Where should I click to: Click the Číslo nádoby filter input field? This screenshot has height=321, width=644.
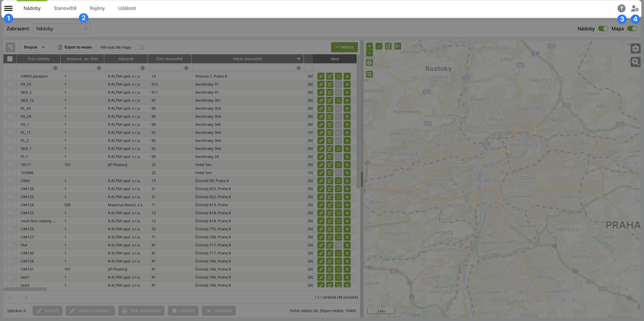(x=35, y=68)
